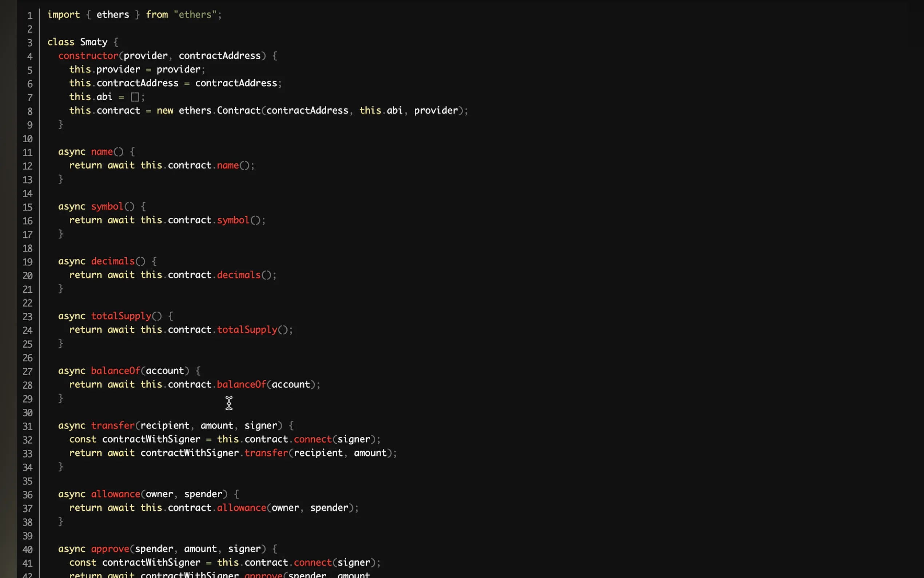This screenshot has width=924, height=578.
Task: Click line number 35 in the gutter
Action: coord(28,481)
